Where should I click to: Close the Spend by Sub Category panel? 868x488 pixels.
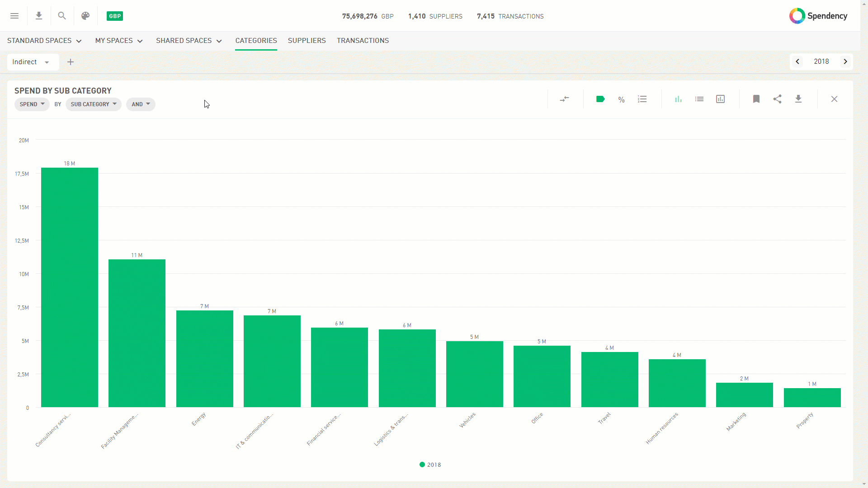click(x=835, y=99)
